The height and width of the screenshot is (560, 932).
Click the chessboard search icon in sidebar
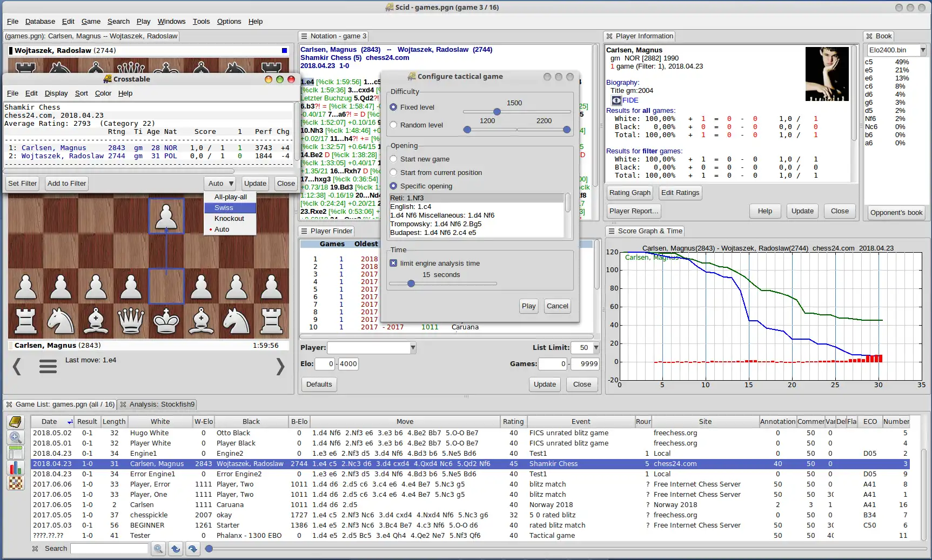[16, 483]
